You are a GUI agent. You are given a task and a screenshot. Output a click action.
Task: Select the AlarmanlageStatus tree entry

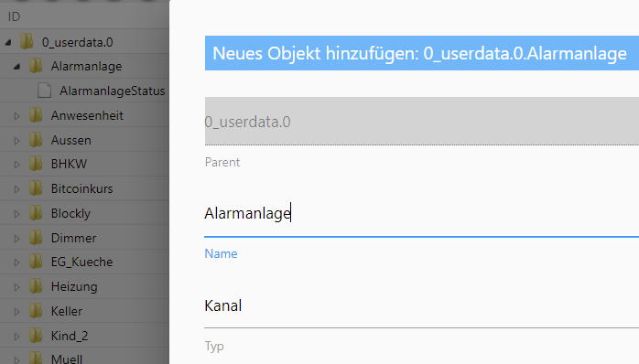tap(112, 91)
